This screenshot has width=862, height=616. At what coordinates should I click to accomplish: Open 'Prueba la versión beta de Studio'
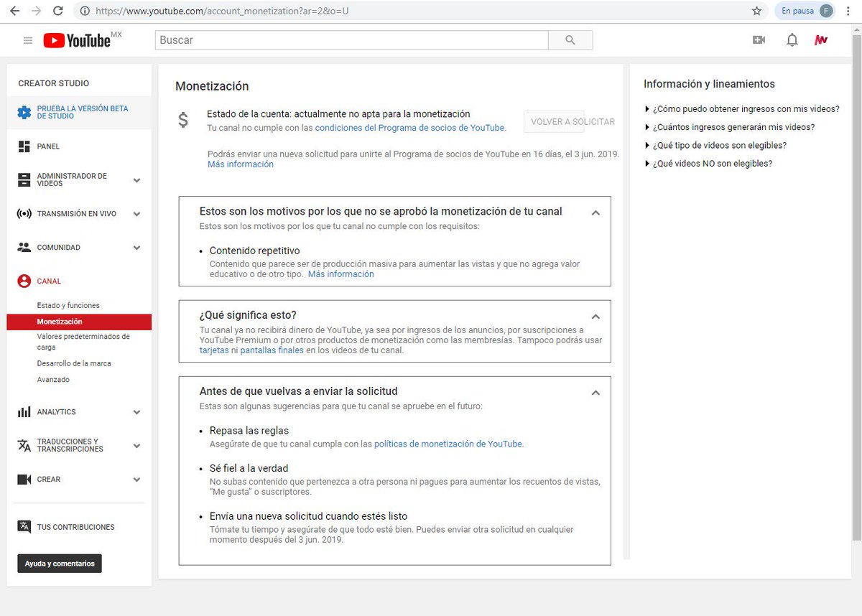79,112
